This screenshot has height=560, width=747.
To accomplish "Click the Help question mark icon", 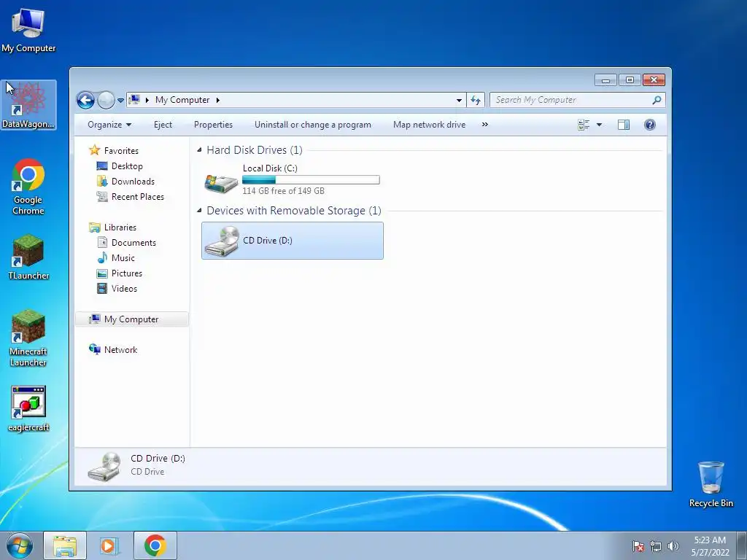I will coord(649,125).
